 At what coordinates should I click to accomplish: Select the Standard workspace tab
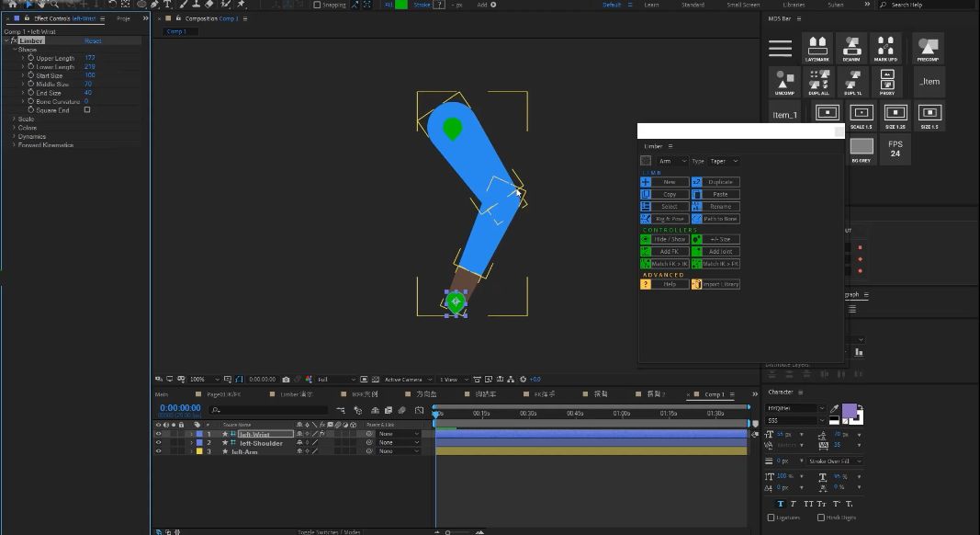pyautogui.click(x=693, y=5)
